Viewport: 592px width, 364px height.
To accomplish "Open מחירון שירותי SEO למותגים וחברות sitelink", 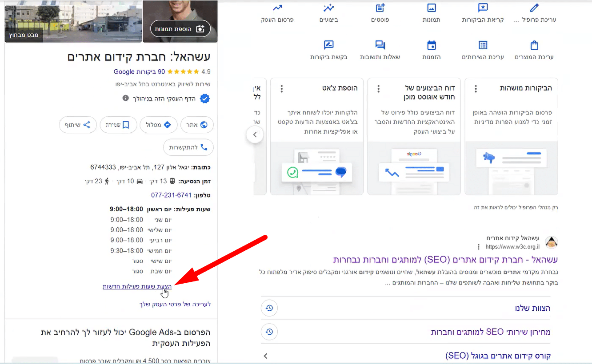I will (491, 332).
